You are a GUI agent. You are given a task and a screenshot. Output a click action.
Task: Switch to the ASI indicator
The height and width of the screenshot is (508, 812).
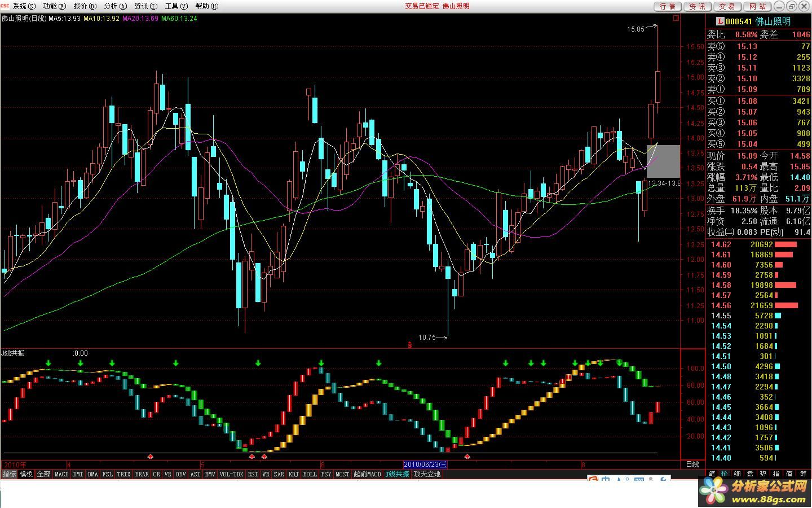click(195, 474)
